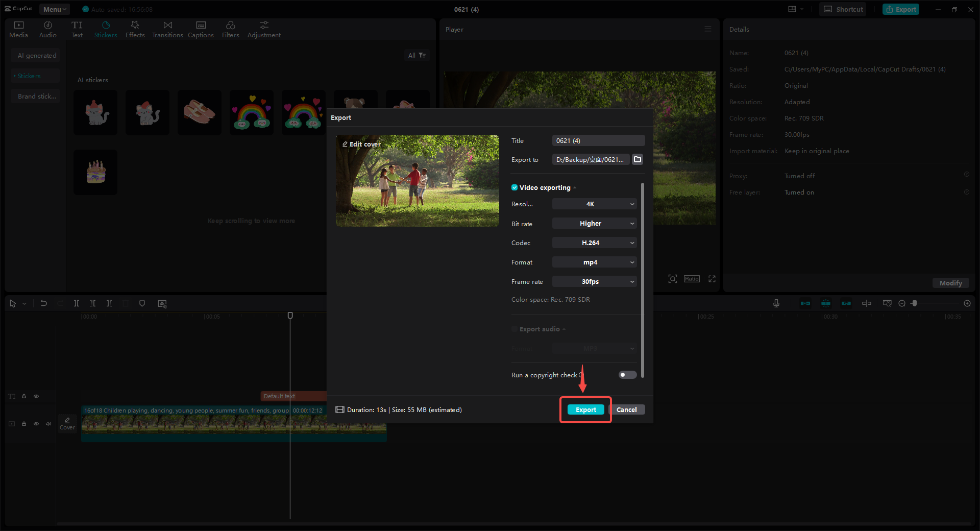Click the voiceover microphone icon
Screen dimensions: 980x531
pos(776,303)
